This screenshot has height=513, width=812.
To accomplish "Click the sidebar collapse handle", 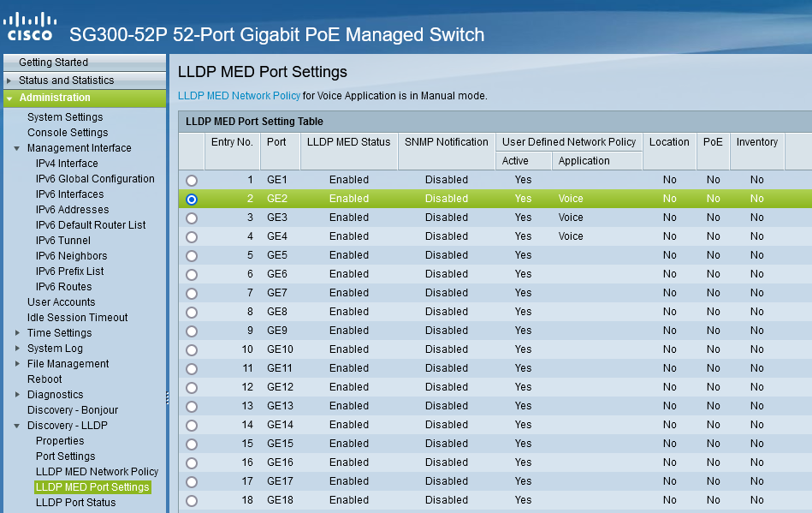I will (x=167, y=397).
